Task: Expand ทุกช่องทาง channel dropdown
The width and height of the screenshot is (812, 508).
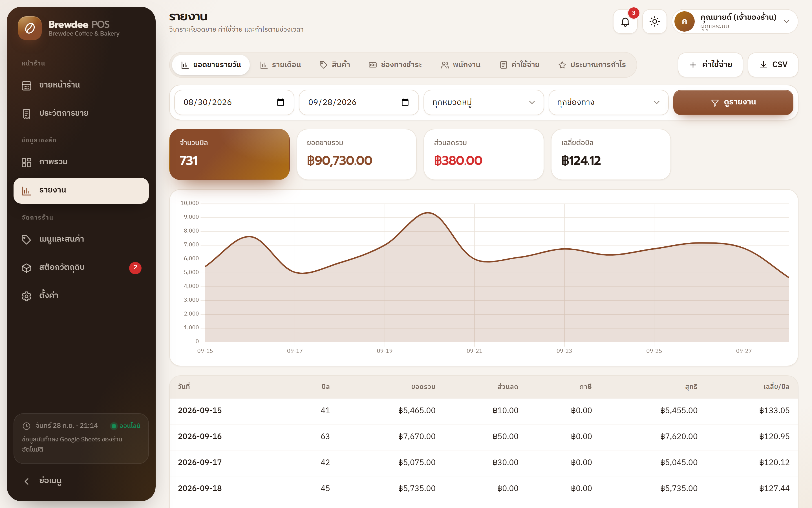Action: pyautogui.click(x=608, y=102)
